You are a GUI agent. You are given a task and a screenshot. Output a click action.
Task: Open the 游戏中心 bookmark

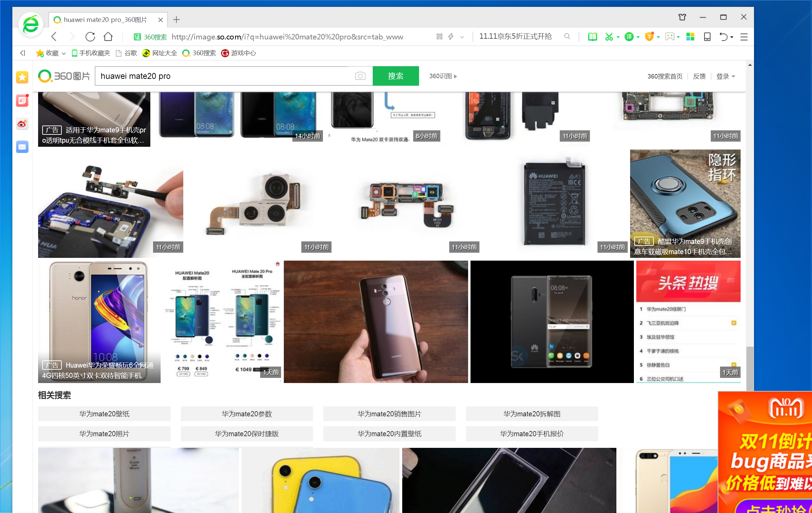(x=239, y=53)
